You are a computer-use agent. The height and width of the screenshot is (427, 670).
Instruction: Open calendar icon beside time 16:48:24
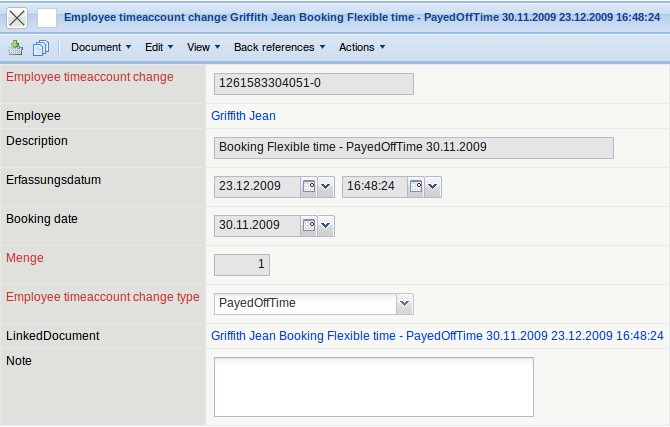tap(416, 186)
